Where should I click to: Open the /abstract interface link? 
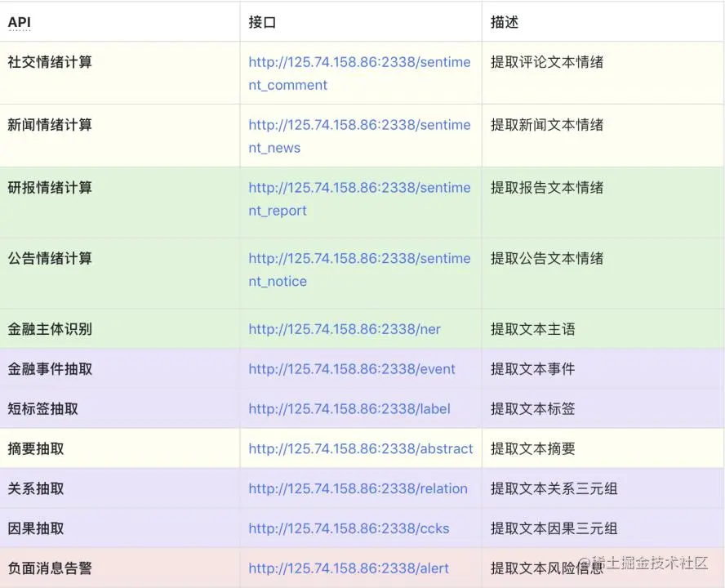(x=361, y=448)
